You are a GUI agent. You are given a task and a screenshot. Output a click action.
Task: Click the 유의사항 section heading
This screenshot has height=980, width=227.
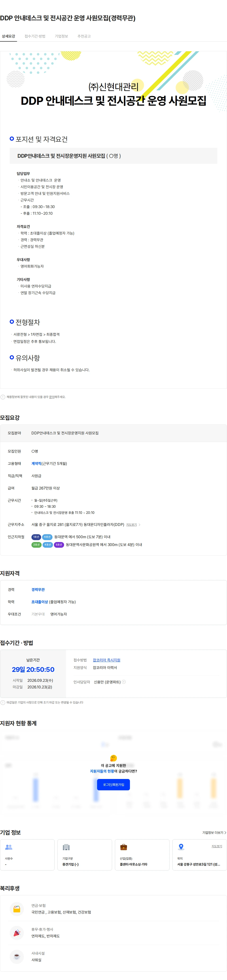[x=28, y=358]
